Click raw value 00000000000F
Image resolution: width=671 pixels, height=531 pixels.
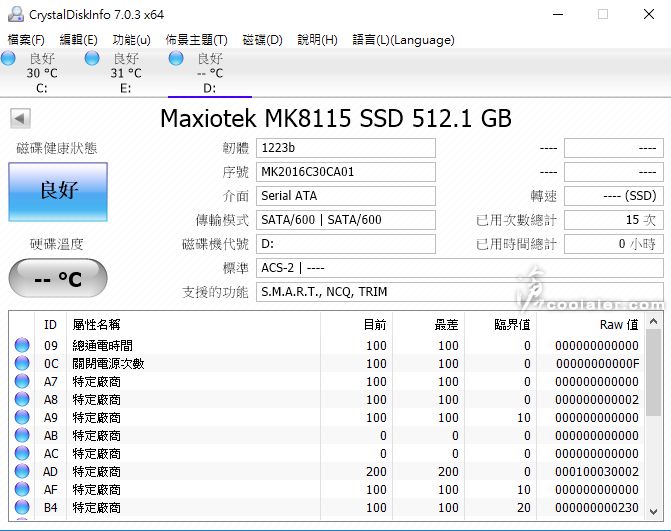(x=597, y=364)
